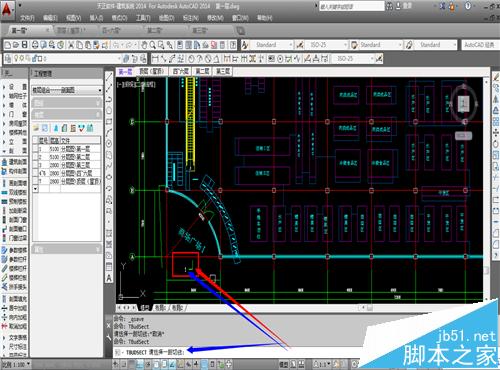500x370 pixels.
Task: Open the 文件(F) menu
Action: [x=27, y=18]
